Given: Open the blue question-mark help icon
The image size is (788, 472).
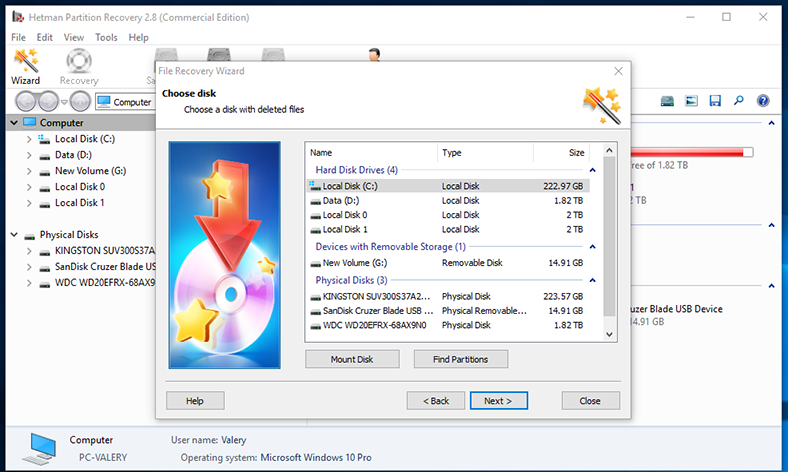Looking at the screenshot, I should click(763, 101).
